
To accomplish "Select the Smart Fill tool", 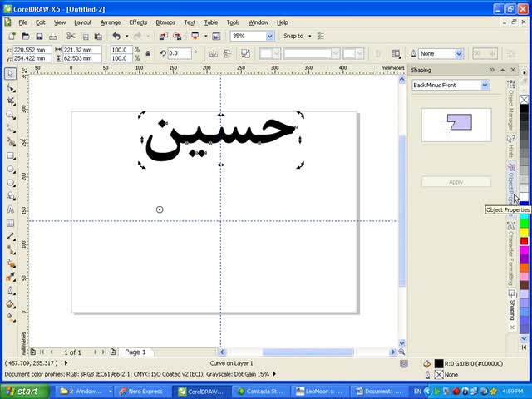I will [x=11, y=142].
